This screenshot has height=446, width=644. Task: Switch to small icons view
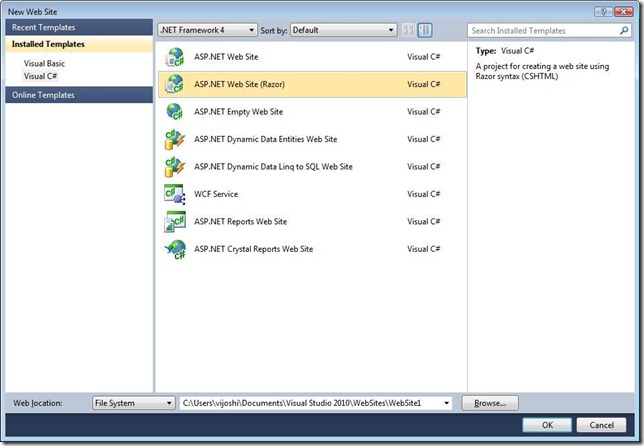[x=408, y=30]
